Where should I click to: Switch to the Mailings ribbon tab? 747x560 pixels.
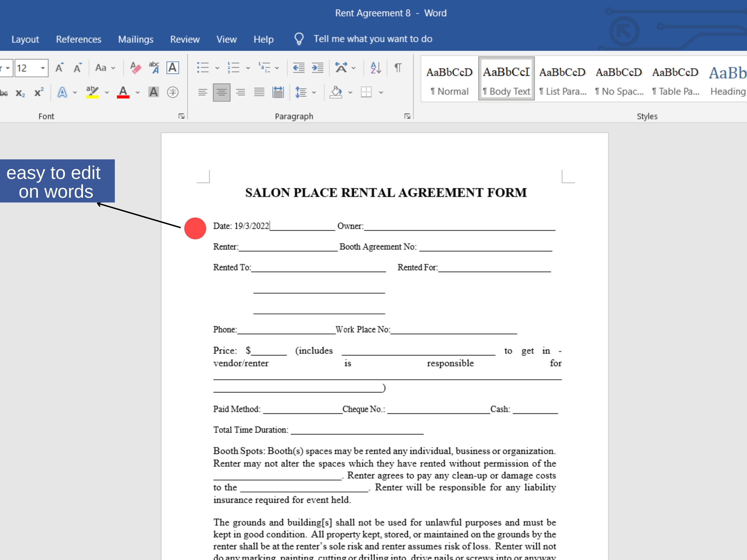(135, 39)
